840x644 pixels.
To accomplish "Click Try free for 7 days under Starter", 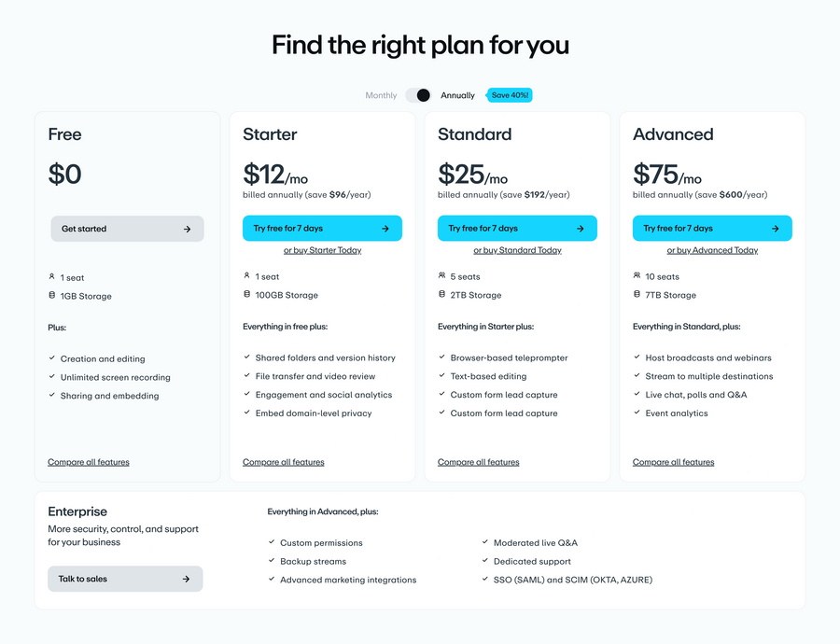I will (x=322, y=228).
